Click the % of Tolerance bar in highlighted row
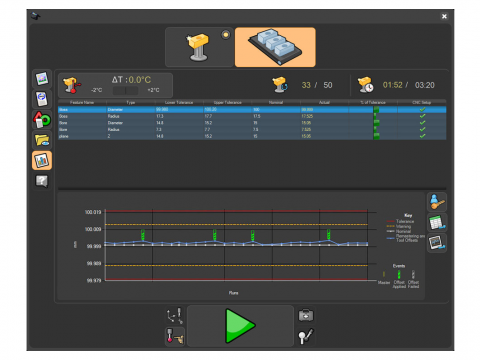 point(376,109)
